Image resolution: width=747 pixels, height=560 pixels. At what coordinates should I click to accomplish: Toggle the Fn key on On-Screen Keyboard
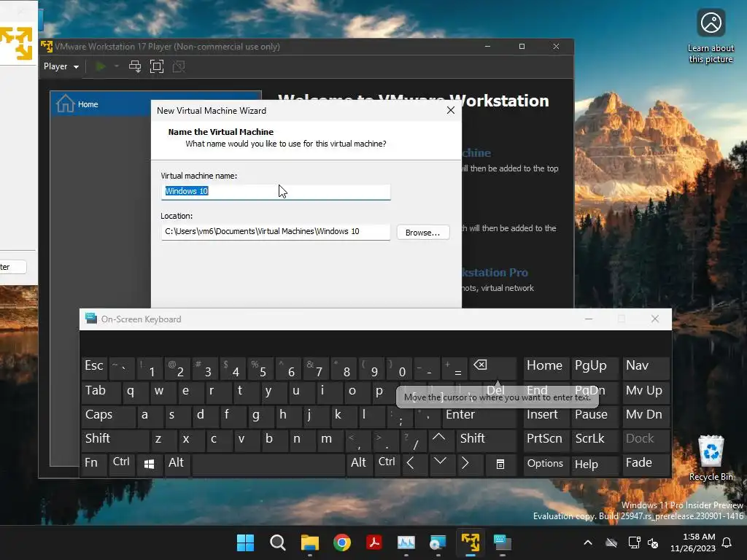coord(93,463)
